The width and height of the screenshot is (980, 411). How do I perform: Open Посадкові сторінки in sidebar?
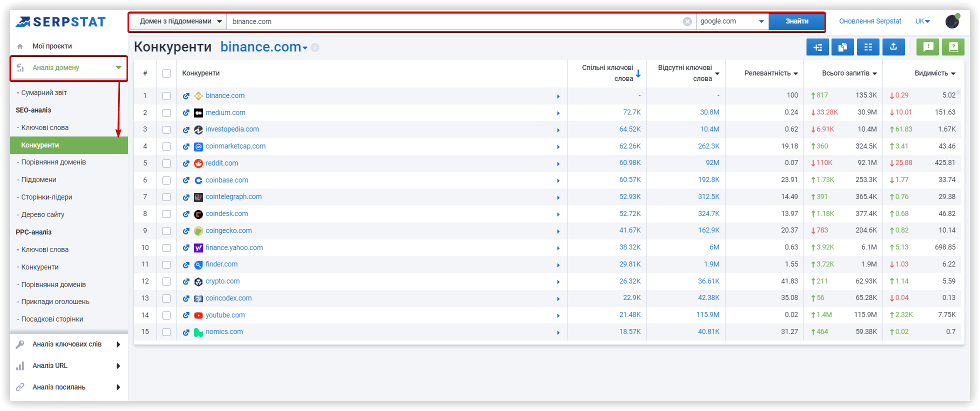52,319
